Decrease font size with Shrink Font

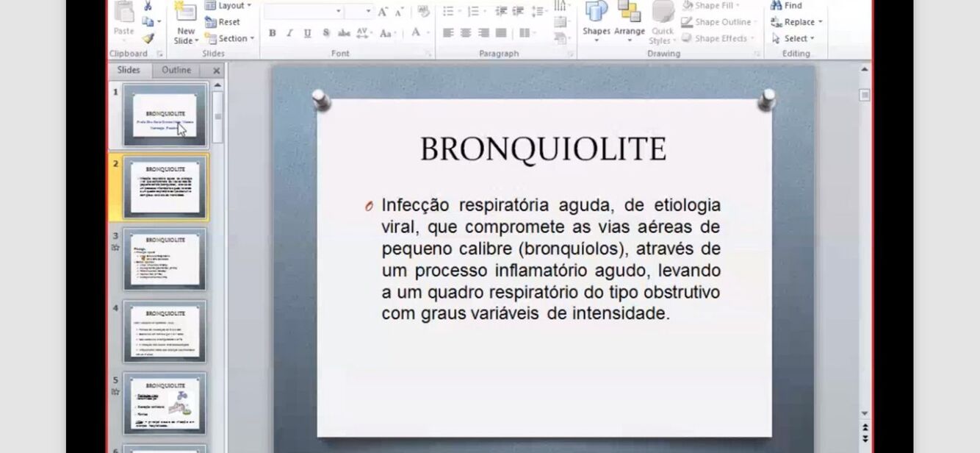(x=399, y=12)
